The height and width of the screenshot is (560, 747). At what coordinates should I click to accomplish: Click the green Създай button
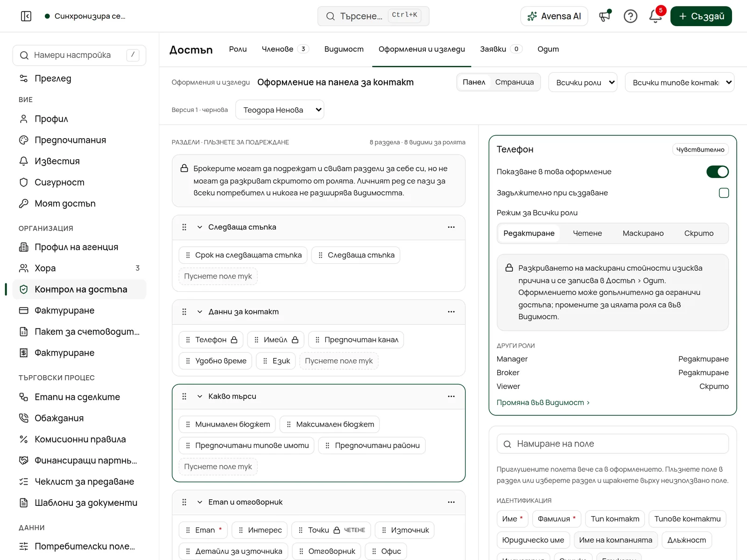pyautogui.click(x=701, y=16)
